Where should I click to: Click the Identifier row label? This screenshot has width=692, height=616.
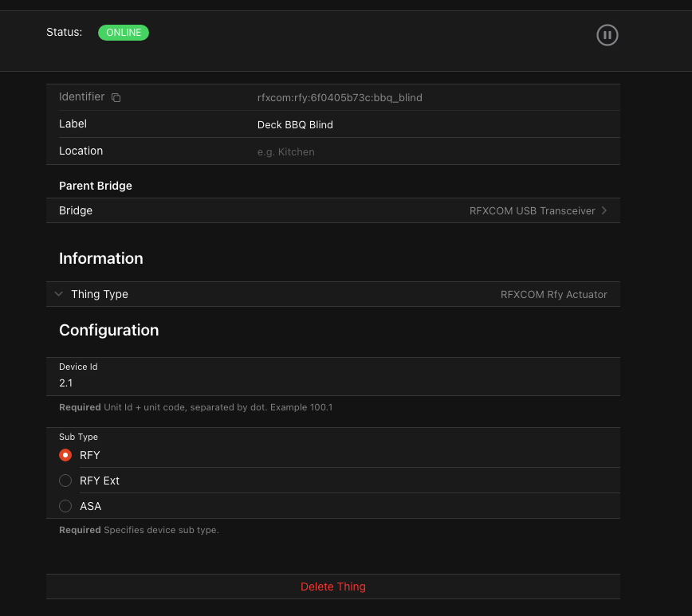[81, 96]
